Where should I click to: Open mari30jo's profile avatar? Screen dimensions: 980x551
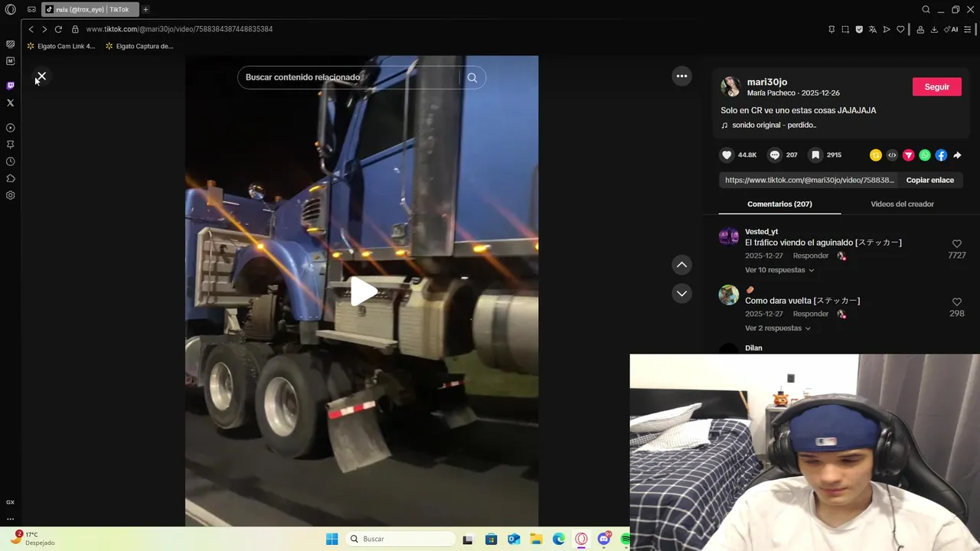[730, 86]
